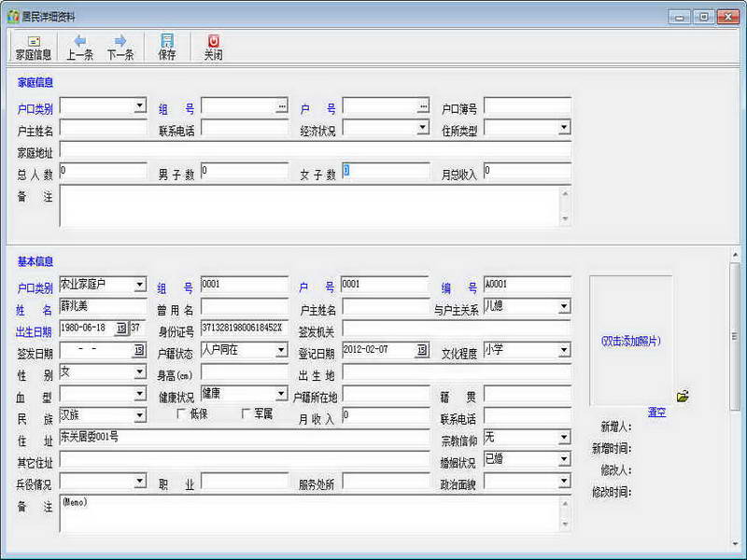Click the 月收入 input field

pos(386,415)
